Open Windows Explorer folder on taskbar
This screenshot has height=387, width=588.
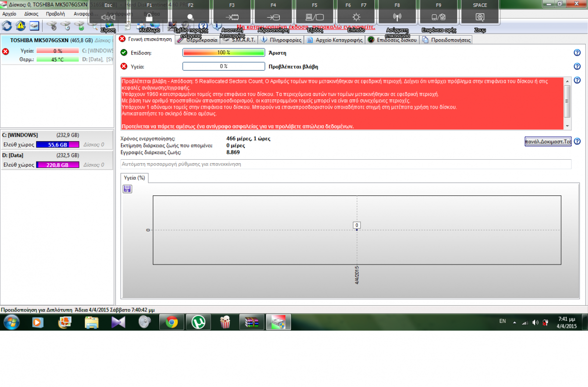pos(91,322)
